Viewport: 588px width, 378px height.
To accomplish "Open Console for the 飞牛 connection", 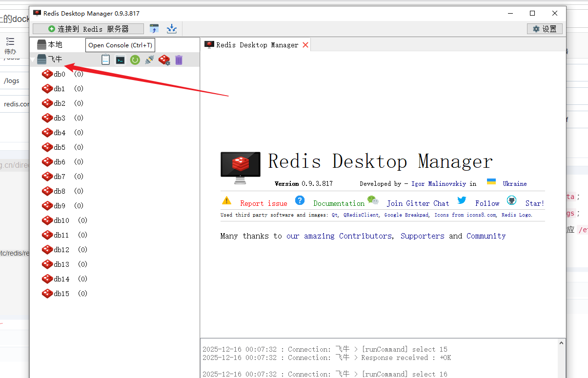I will pos(120,60).
